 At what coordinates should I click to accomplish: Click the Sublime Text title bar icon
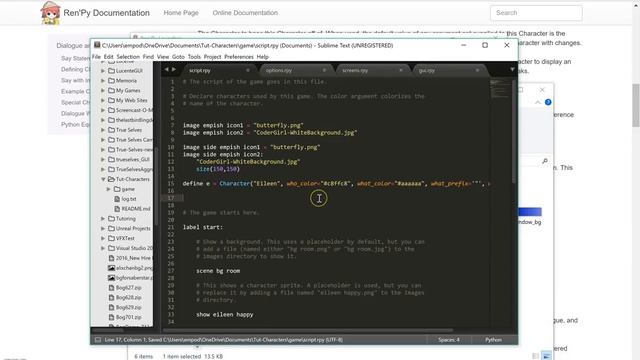97,45
